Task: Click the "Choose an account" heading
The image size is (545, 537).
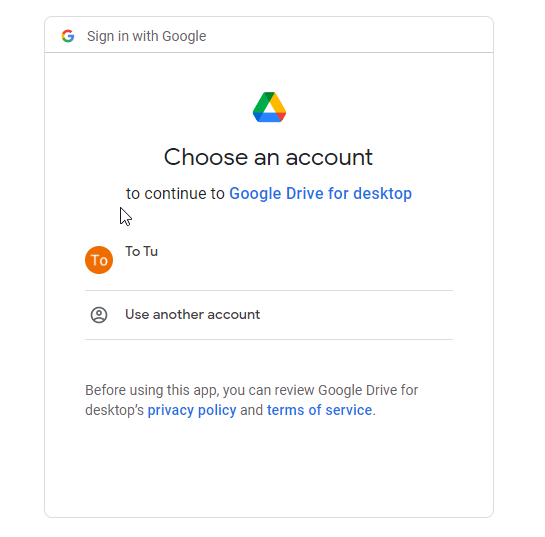Action: [268, 157]
